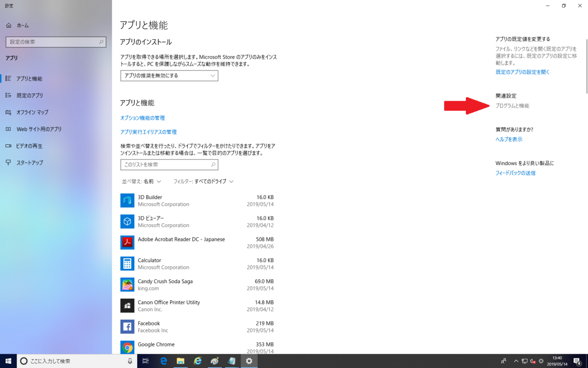Open ビデオの再生 settings page
The image size is (588, 368).
tap(29, 146)
